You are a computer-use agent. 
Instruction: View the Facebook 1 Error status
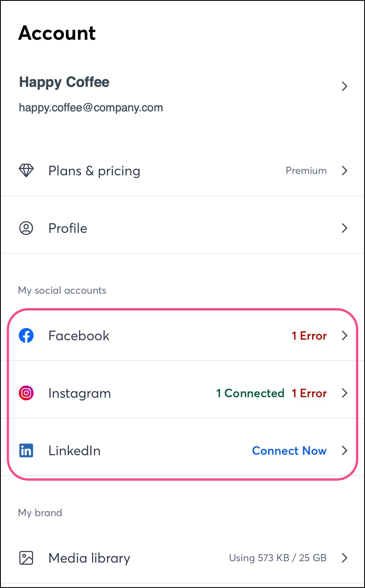(309, 336)
